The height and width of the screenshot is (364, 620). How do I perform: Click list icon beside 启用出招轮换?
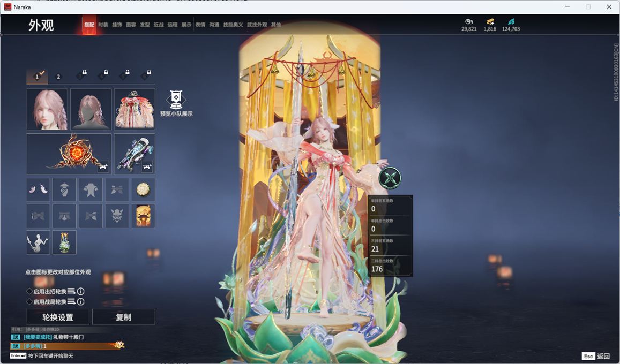[x=71, y=291]
